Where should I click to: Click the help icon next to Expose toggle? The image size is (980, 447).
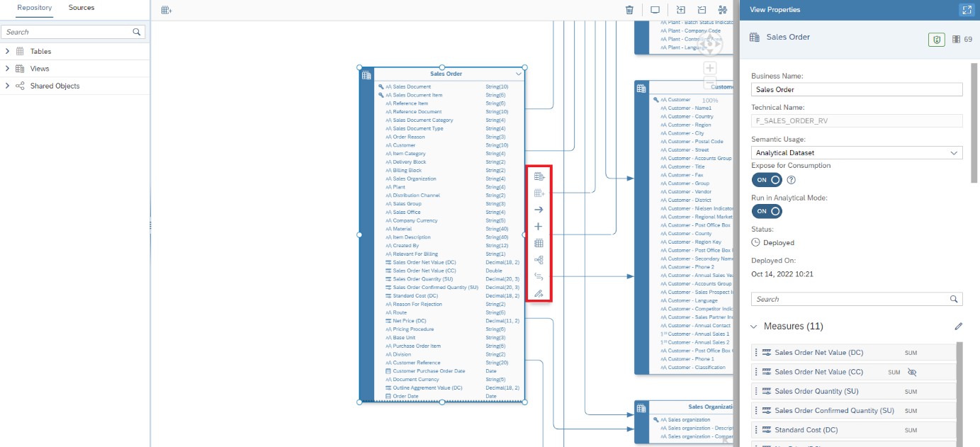(x=792, y=180)
